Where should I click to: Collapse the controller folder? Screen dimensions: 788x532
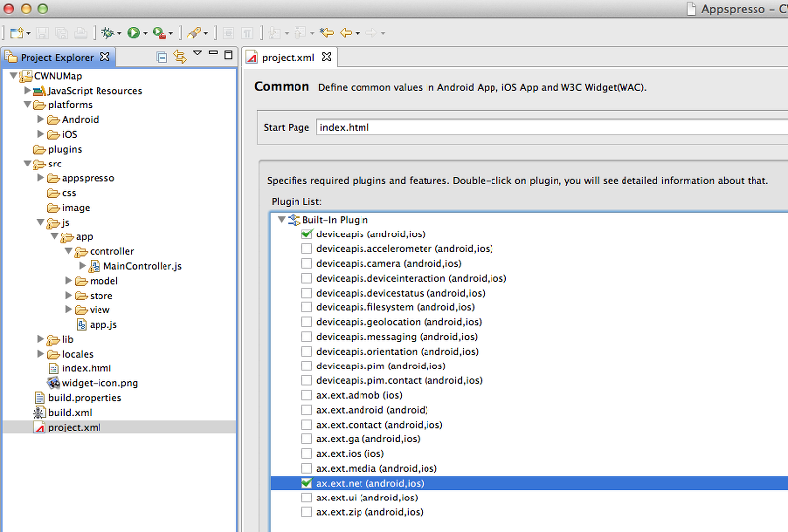click(69, 251)
